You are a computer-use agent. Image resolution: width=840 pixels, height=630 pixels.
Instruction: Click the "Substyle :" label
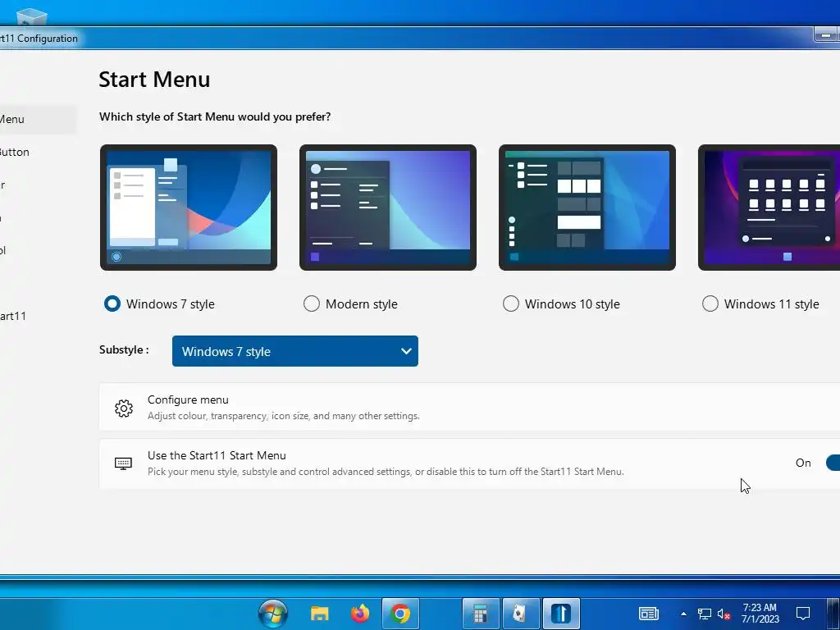tap(124, 349)
